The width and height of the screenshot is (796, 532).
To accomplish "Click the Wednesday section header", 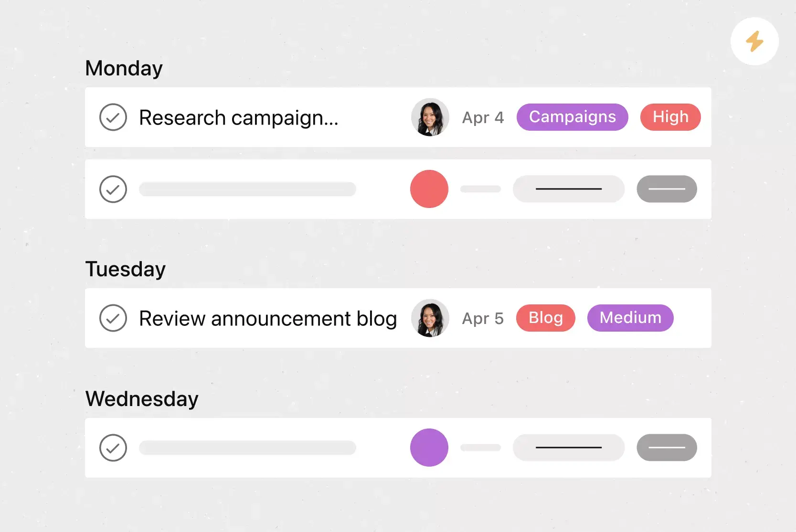I will point(142,399).
